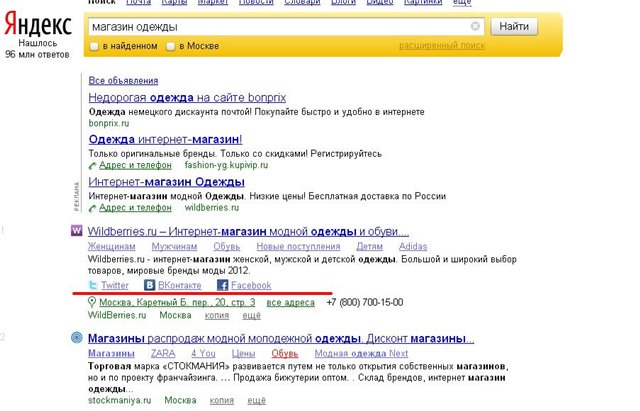Click the Facebook f icon
Image resolution: width=640 pixels, height=411 pixels.
[222, 285]
